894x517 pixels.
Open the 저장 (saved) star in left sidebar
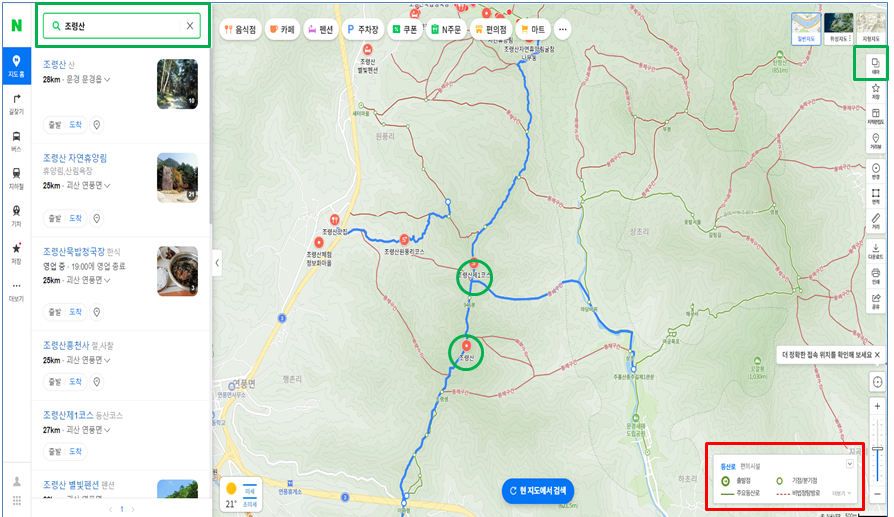tap(17, 253)
